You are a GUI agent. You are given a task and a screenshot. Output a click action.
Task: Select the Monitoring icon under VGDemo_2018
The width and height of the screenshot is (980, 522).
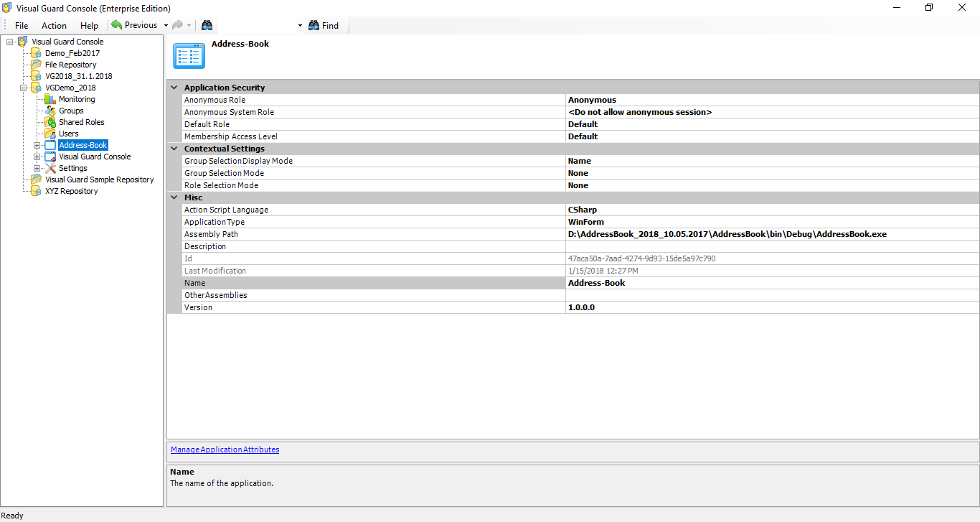coord(50,99)
